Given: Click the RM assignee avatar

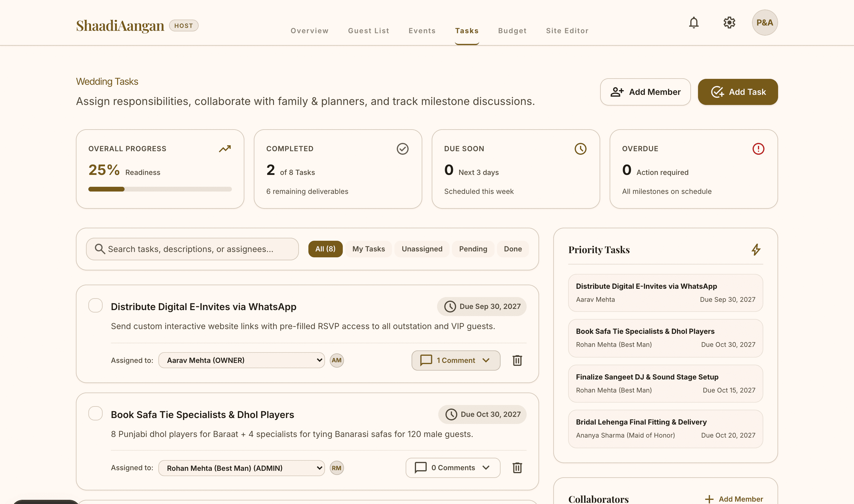Looking at the screenshot, I should [337, 468].
